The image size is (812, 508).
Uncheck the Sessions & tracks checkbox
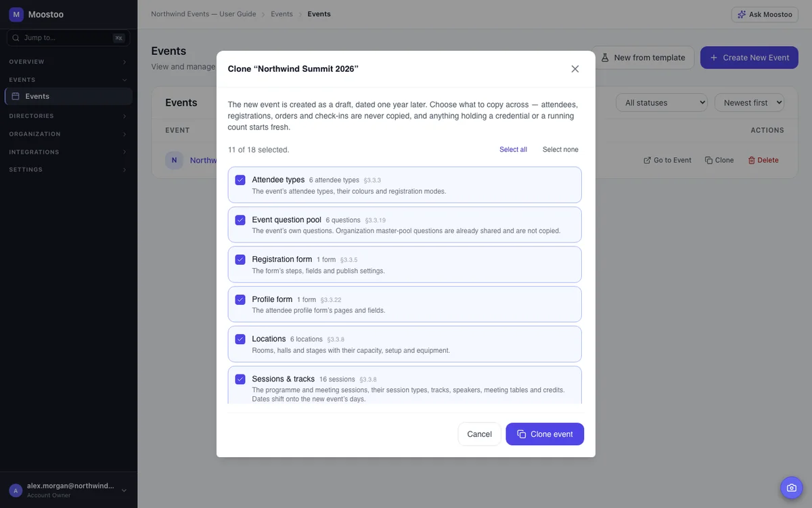(240, 379)
